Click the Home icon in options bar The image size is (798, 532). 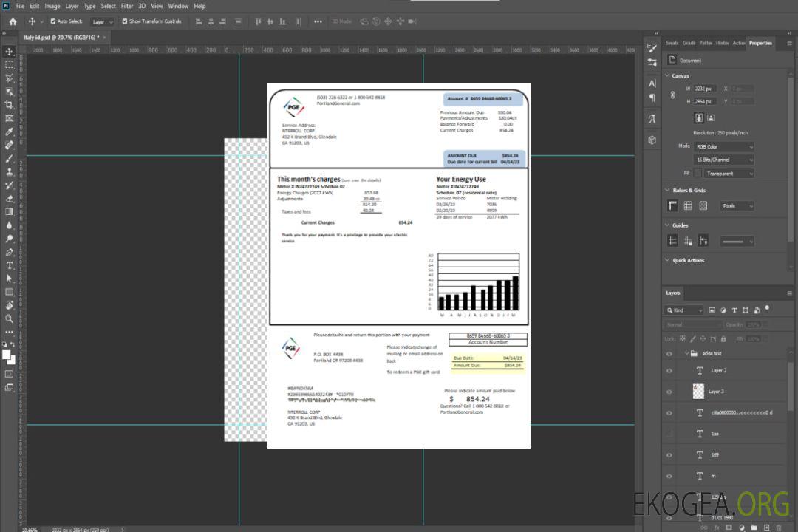(x=13, y=21)
